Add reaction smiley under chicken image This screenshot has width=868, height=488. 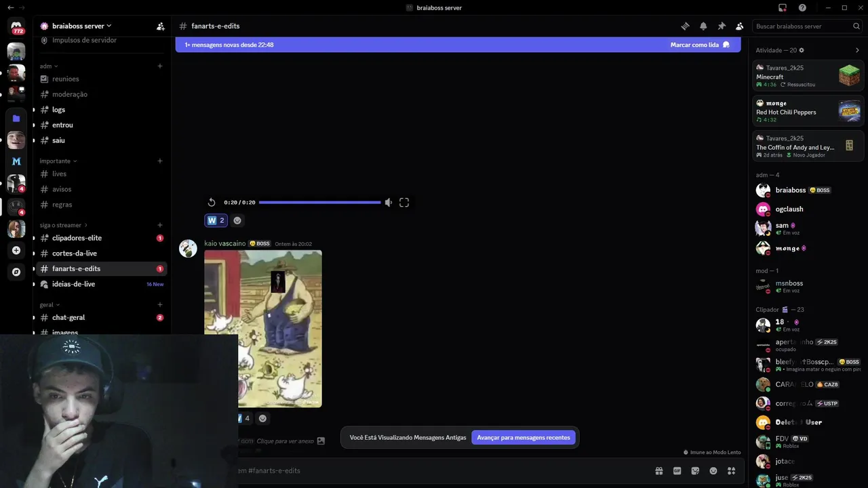[263, 418]
